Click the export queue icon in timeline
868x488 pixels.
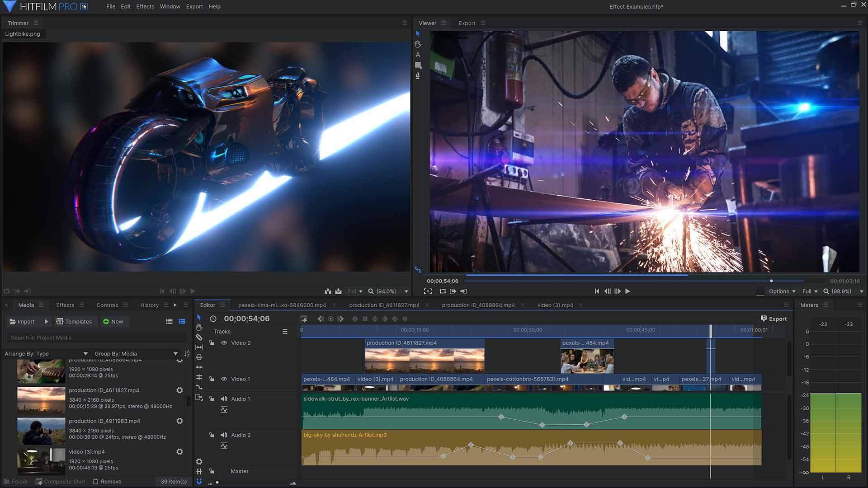coord(763,318)
